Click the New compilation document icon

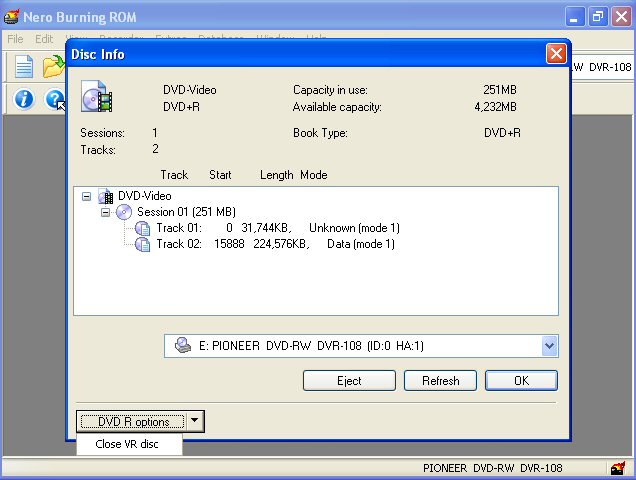(24, 66)
